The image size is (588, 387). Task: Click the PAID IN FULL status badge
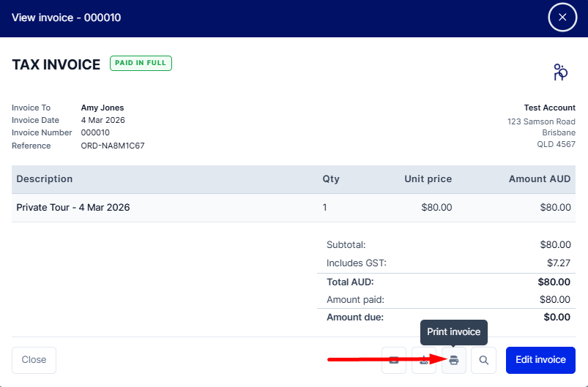[x=141, y=64]
